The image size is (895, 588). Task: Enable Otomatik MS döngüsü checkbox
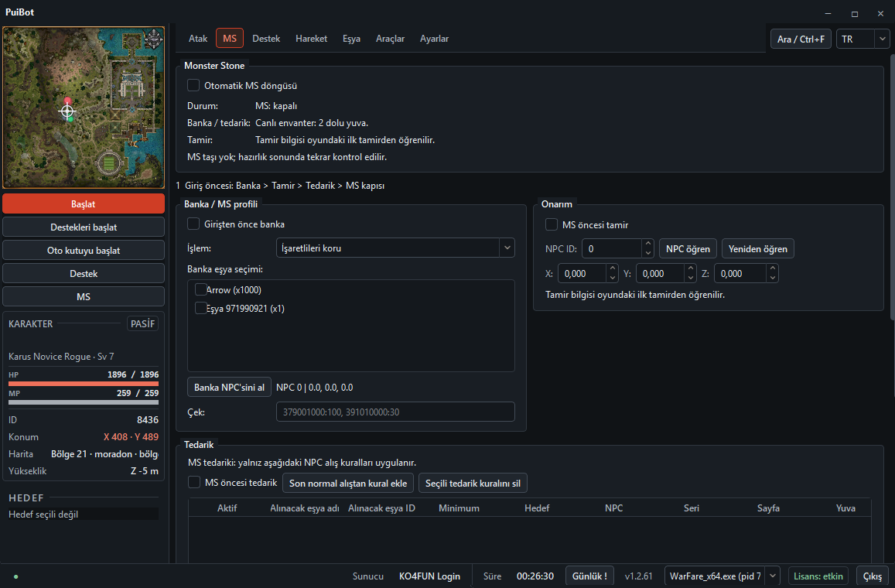click(193, 86)
